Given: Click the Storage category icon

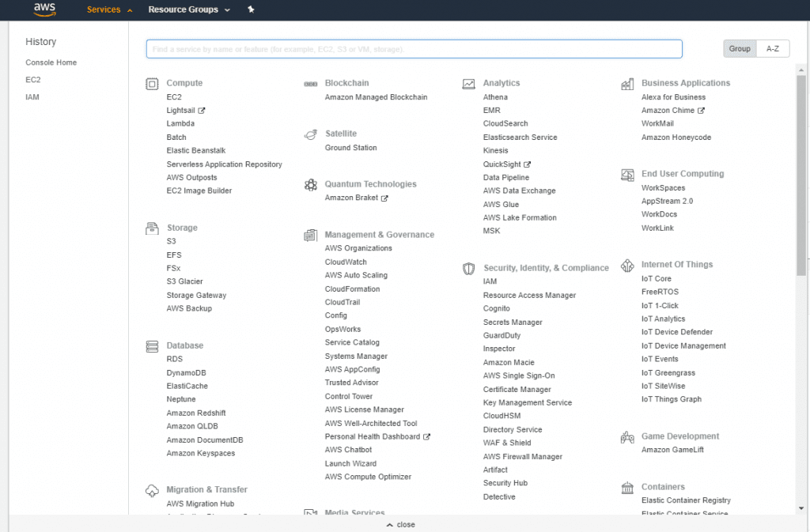Looking at the screenshot, I should (x=152, y=228).
